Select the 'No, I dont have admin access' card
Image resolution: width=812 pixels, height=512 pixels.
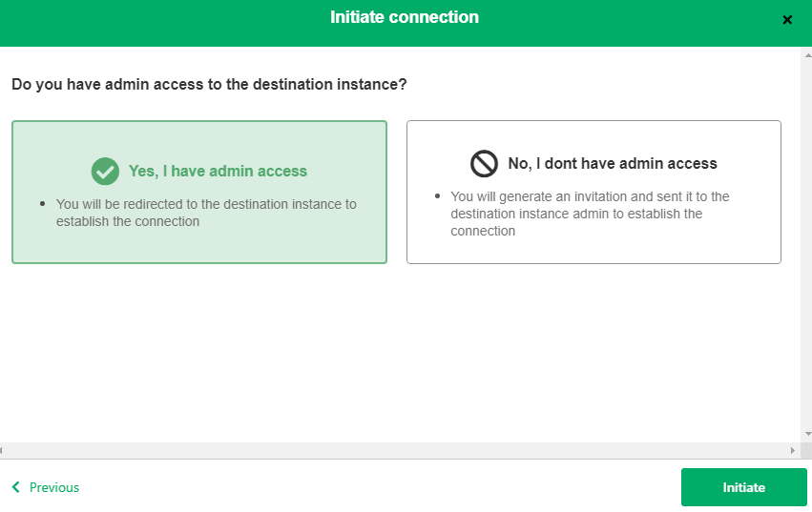[593, 192]
